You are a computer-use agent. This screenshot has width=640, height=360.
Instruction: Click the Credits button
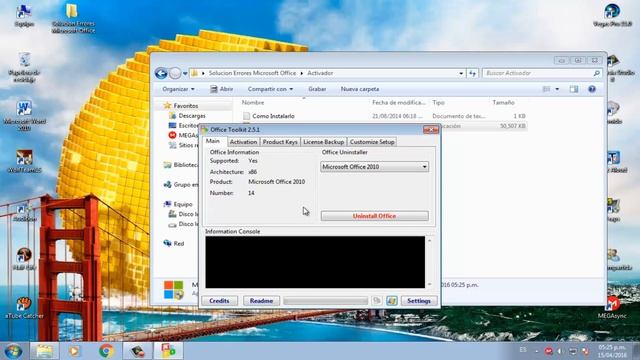[219, 301]
